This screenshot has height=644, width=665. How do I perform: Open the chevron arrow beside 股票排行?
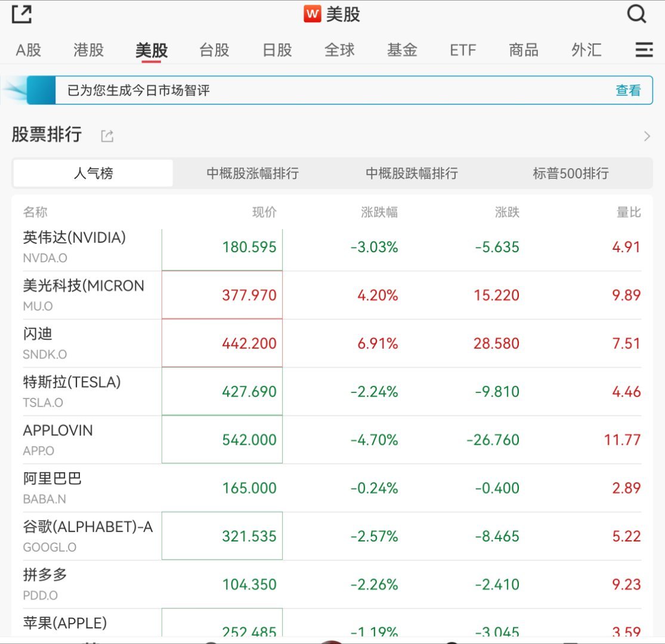tap(647, 136)
